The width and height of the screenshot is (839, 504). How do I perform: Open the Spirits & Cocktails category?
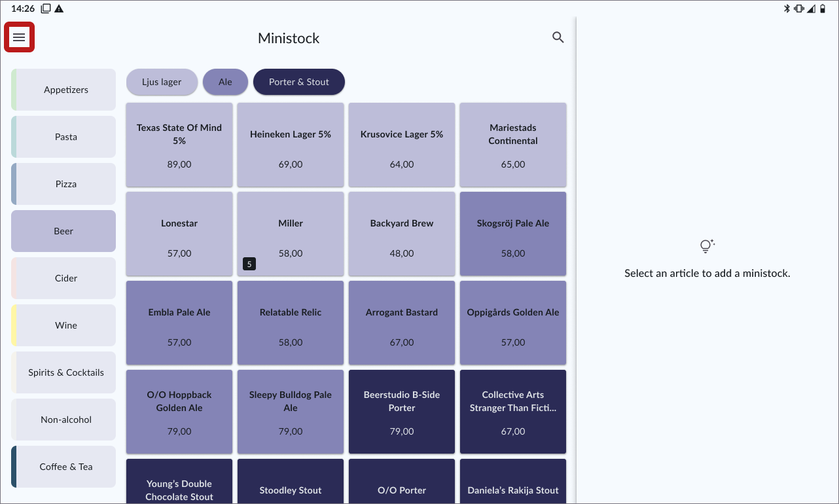pos(63,372)
